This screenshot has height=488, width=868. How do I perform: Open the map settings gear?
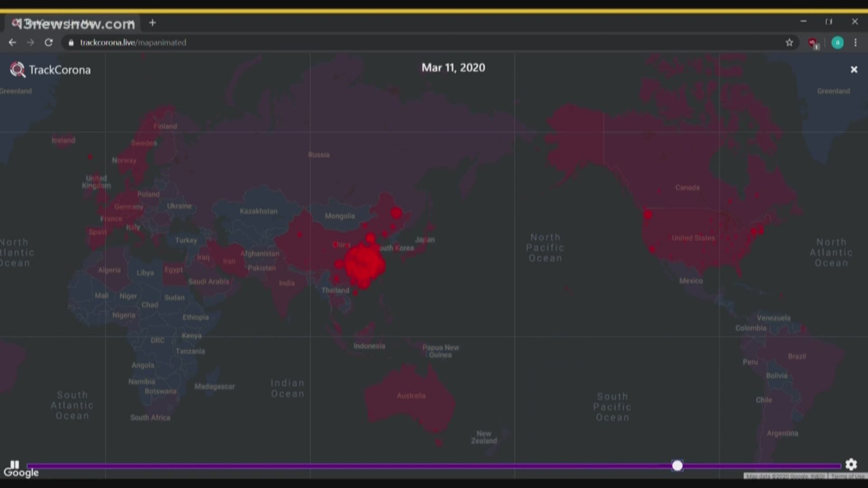click(851, 464)
